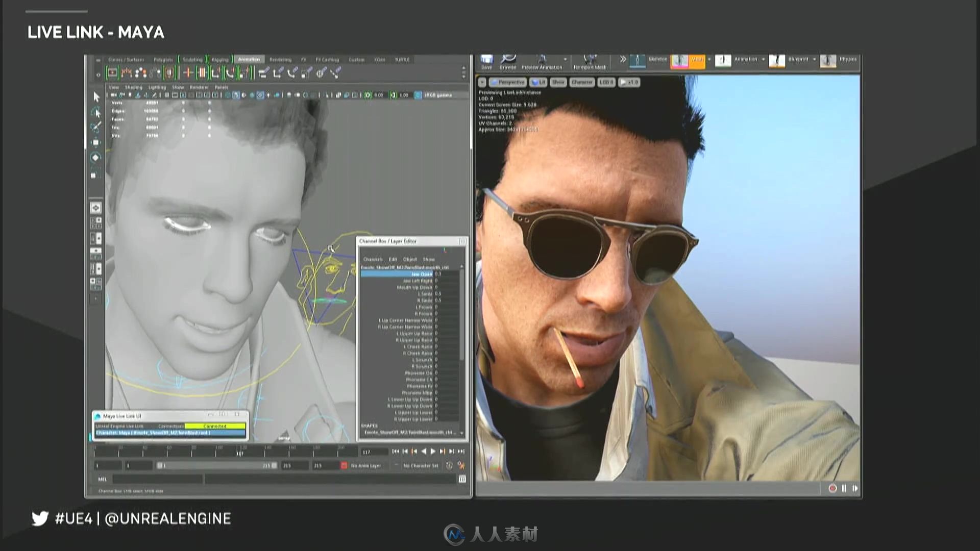Click the range slider bar below timeline
The height and width of the screenshot is (551, 980).
[x=217, y=465]
